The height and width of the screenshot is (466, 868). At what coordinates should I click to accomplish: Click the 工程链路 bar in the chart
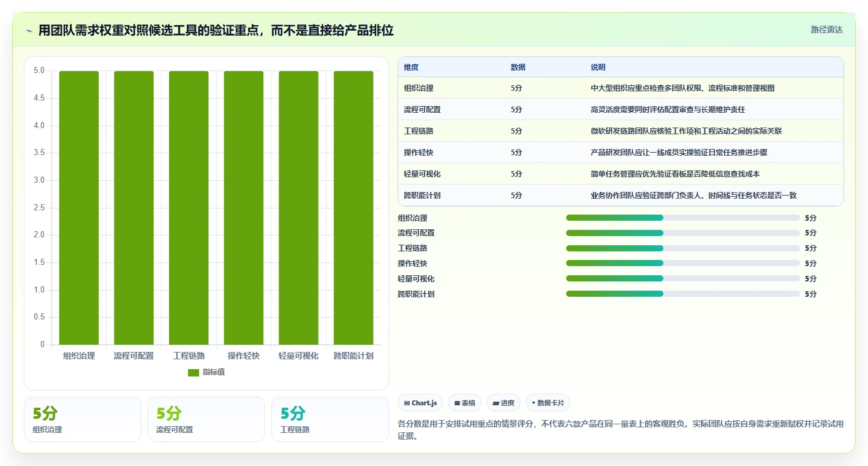(x=189, y=208)
